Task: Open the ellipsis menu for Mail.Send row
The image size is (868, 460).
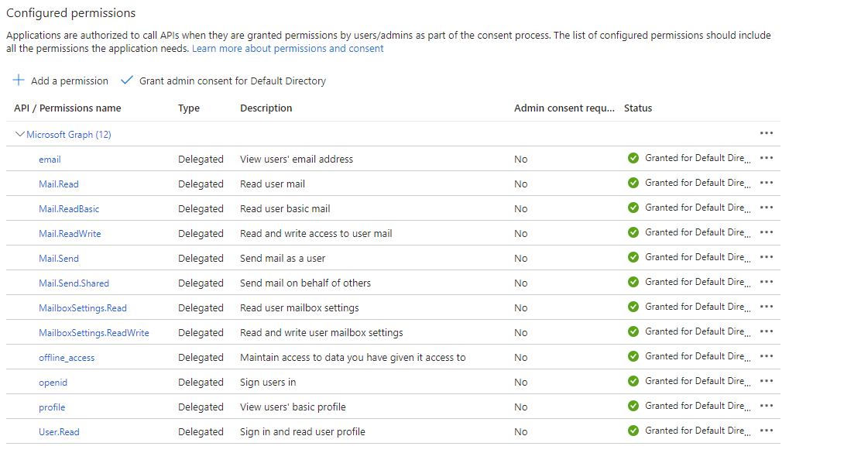Action: [766, 257]
